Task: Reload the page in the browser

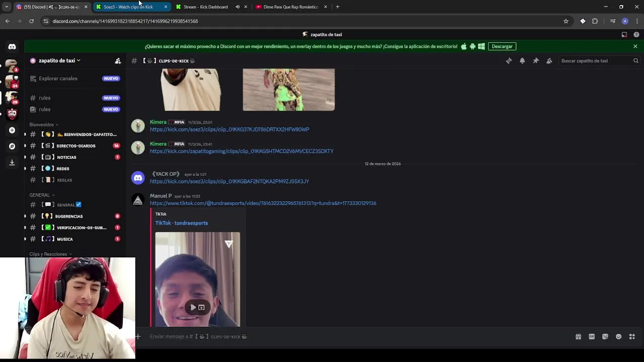Action: [x=31, y=21]
